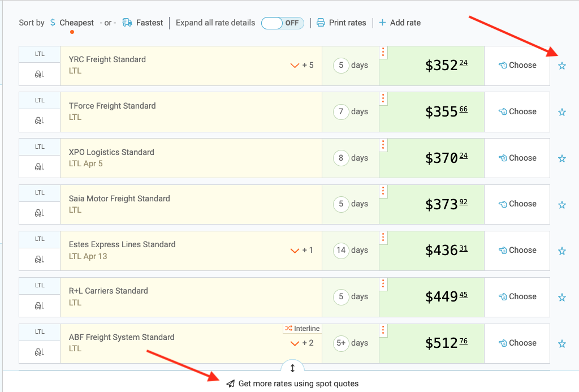Toggle Expand all rate details switch
The width and height of the screenshot is (579, 392).
click(x=283, y=23)
